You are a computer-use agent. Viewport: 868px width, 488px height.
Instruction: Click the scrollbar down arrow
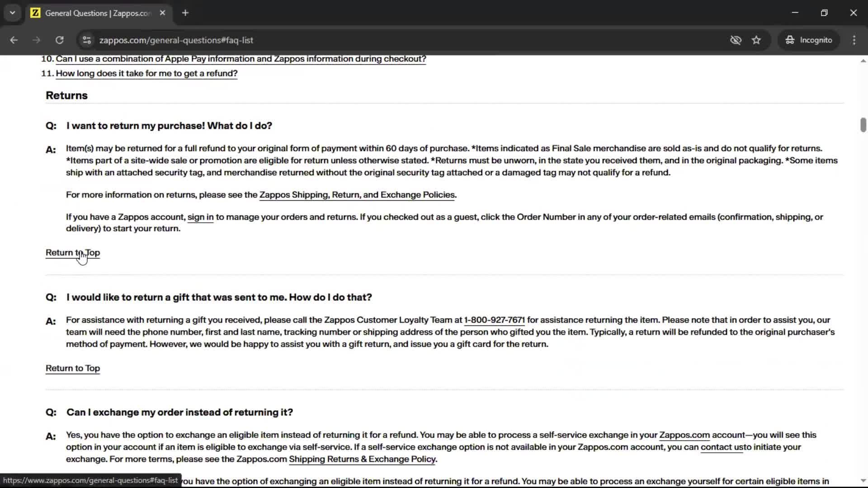(863, 481)
